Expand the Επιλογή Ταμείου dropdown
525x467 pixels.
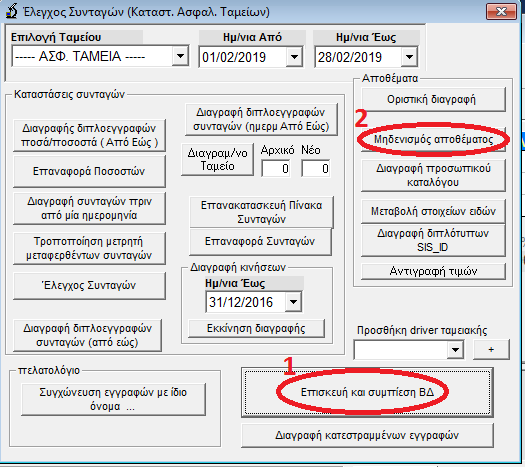(180, 56)
